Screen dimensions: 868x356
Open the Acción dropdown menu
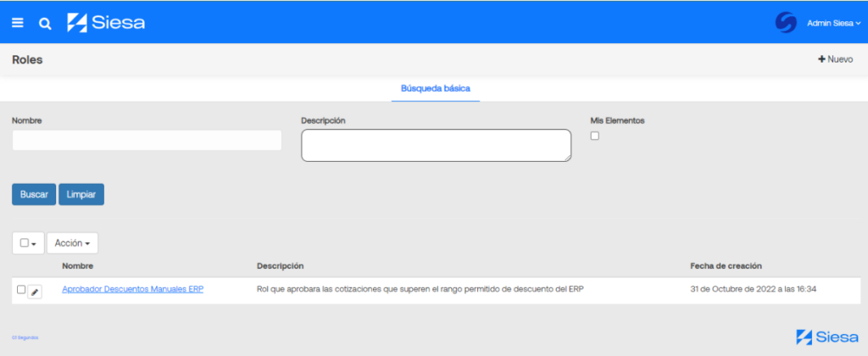point(72,243)
